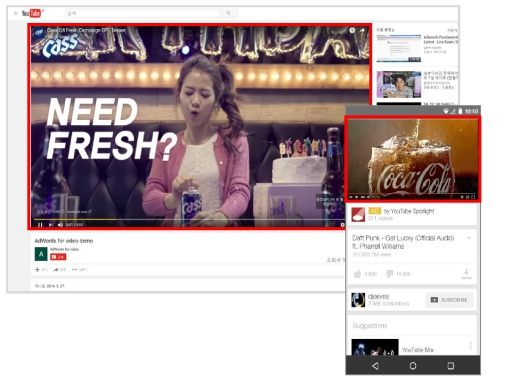Open the three-dot menu beside YouTube Mix
Image resolution: width=520 pixels, height=387 pixels.
(x=470, y=345)
